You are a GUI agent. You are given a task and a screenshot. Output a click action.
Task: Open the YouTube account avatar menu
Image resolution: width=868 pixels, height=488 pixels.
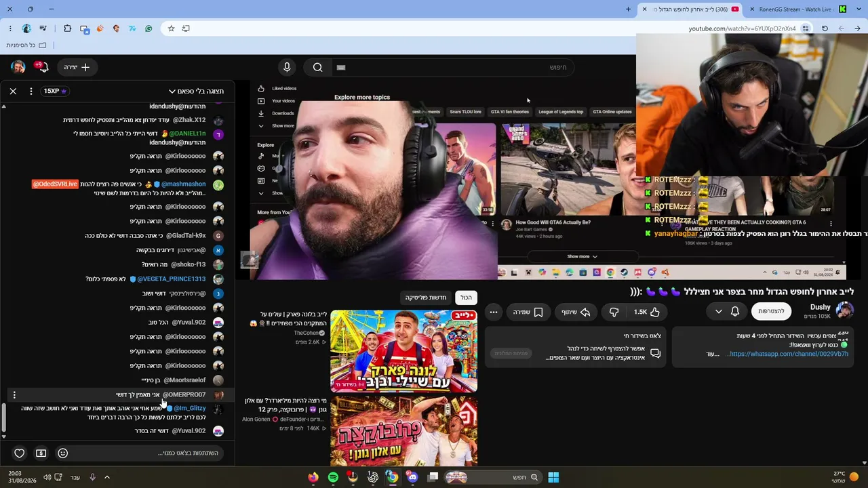[x=18, y=67]
